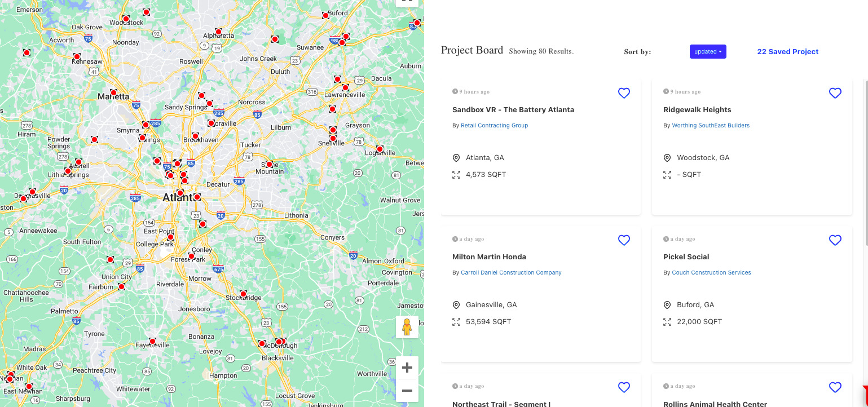Viewport: 868px width, 407px height.
Task: Open 22 Saved Project link
Action: click(787, 52)
